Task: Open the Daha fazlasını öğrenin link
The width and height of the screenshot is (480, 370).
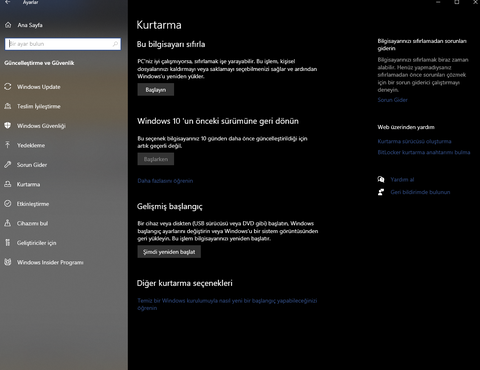Action: 165,181
